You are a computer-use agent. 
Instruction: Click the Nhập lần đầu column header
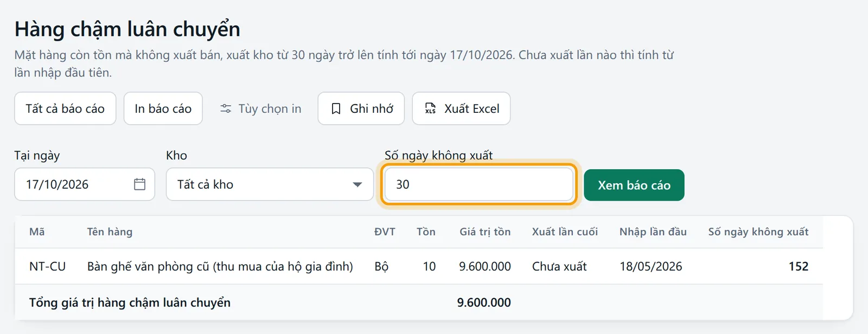point(653,232)
